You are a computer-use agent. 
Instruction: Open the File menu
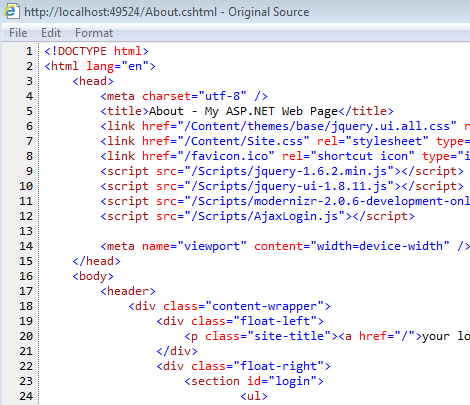[18, 33]
